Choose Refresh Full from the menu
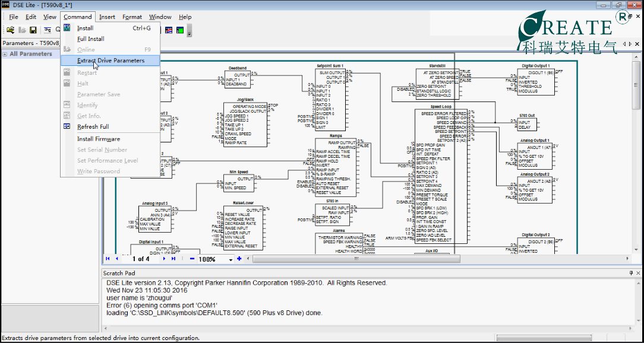The height and width of the screenshot is (343, 644). [110, 127]
